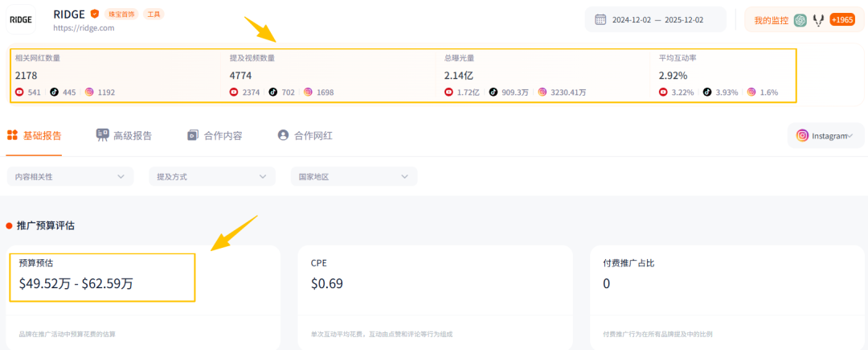Switch to the 合作内容 tab
868x350 pixels.
point(215,136)
